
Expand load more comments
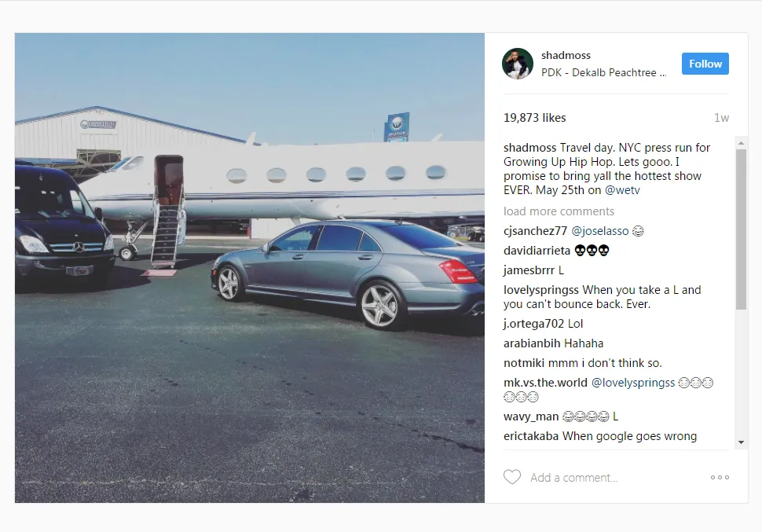559,211
